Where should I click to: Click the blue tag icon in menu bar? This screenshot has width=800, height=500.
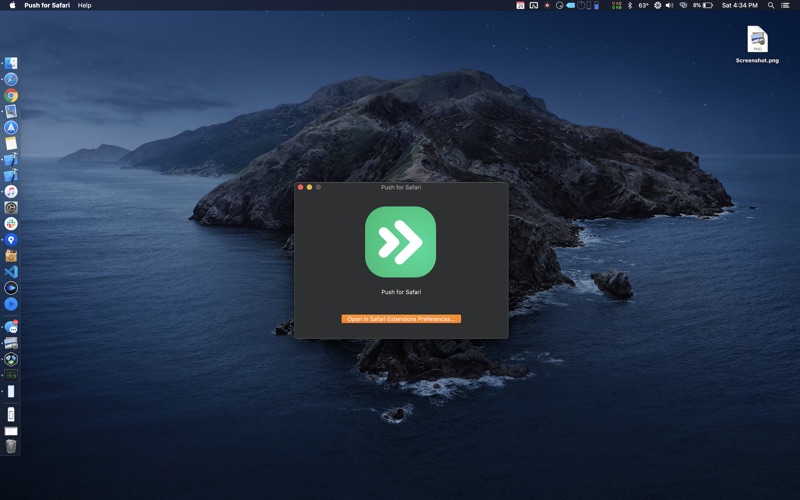[x=570, y=5]
